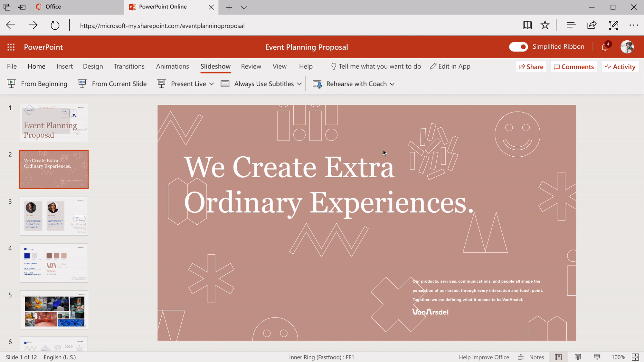Expand the Rehearse with Coach dropdown

pos(392,83)
